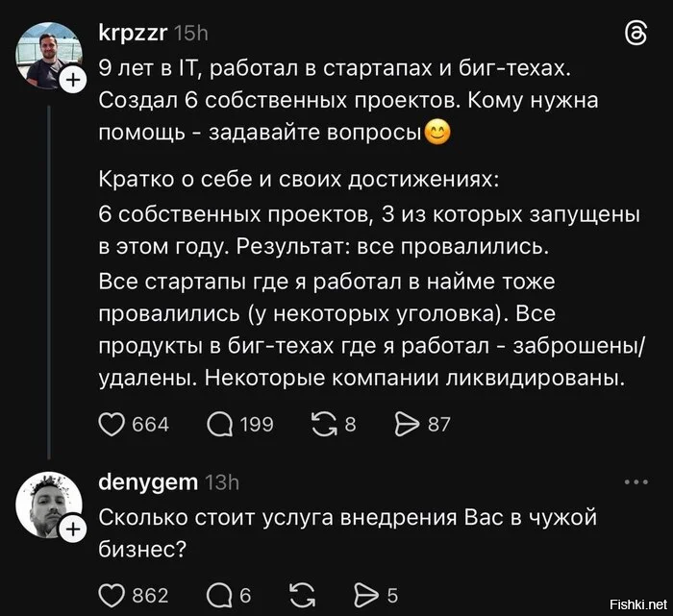Open more options menu for denygem's reply
Screen dimensions: 673x616
coord(636,482)
